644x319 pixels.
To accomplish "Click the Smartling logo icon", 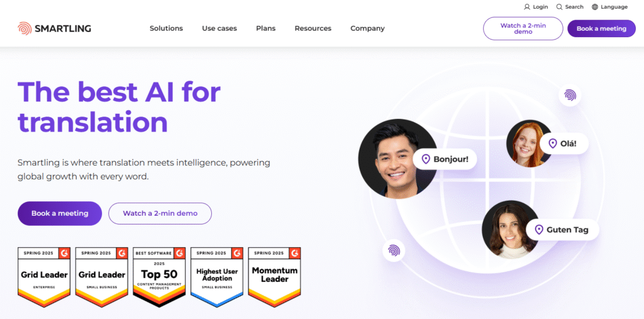I will click(25, 28).
